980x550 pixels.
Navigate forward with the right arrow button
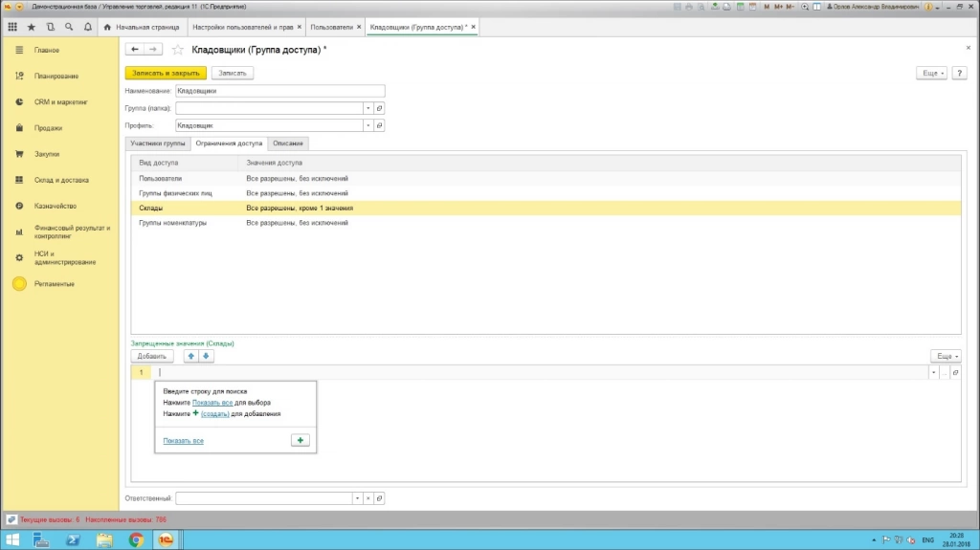click(x=153, y=49)
